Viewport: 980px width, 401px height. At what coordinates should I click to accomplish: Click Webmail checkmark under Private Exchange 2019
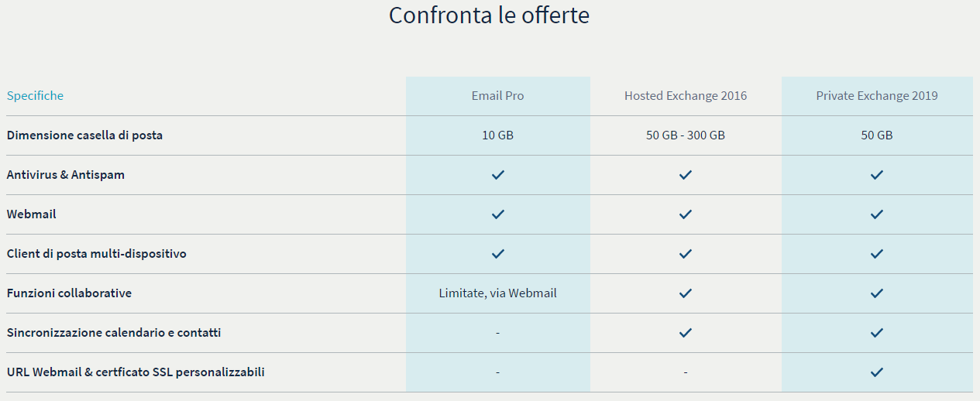pyautogui.click(x=877, y=214)
